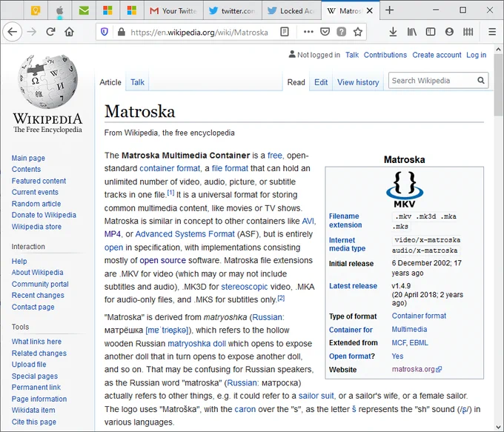
Task: Switch to the yellow lightbulb pinned tab
Action: point(36,10)
